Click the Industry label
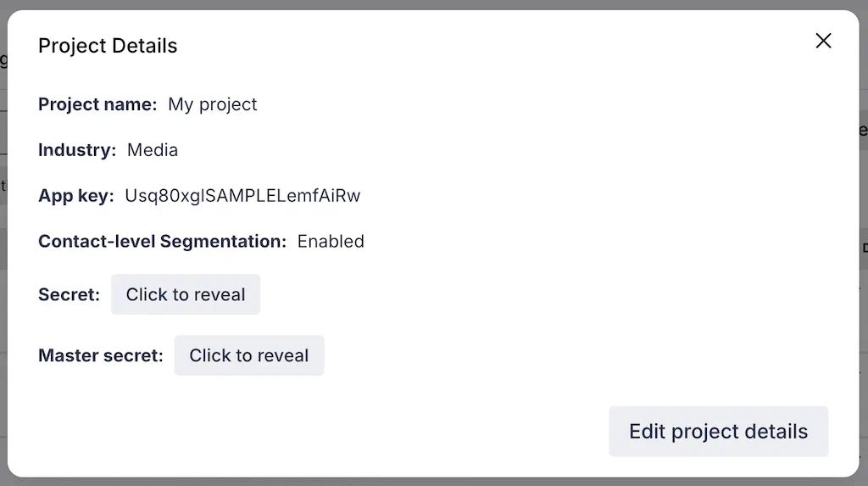 click(x=77, y=150)
